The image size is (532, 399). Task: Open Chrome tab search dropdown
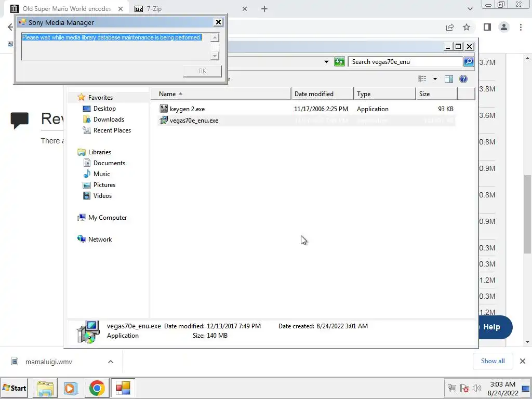tap(470, 9)
